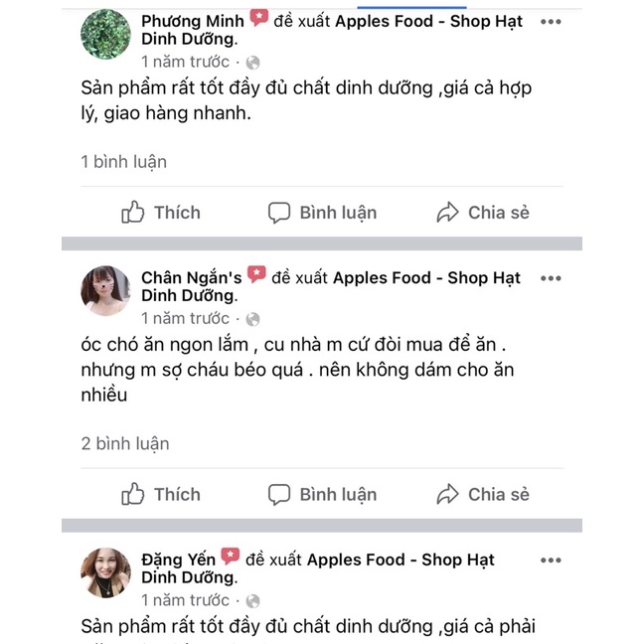Like Chân Ngắn's review with Thích
This screenshot has width=644, height=644.
pos(161,495)
